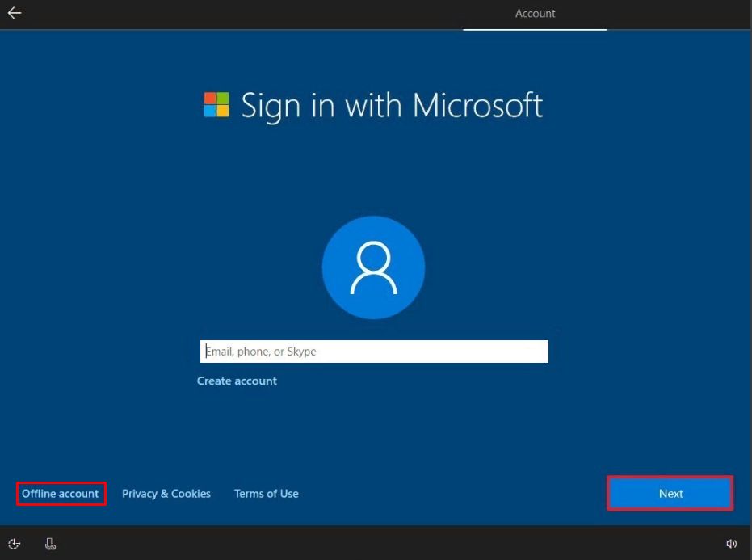Click the Cortana microphone icon

tap(50, 544)
